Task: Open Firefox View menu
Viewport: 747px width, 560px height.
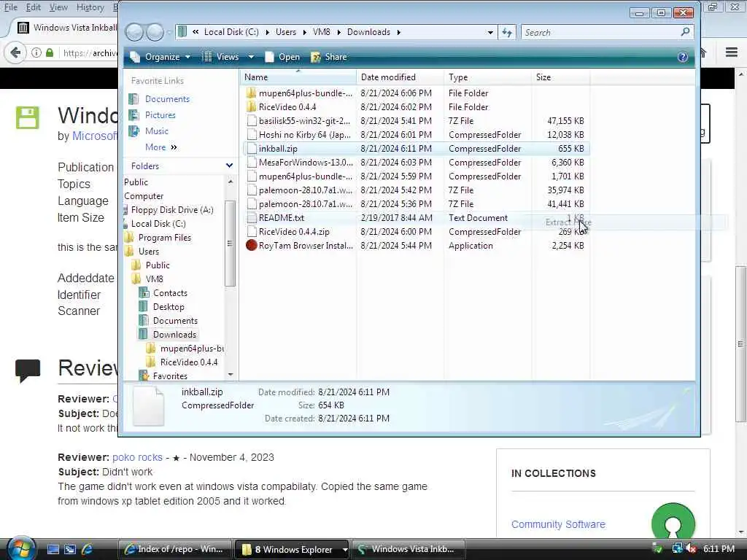Action: [58, 7]
